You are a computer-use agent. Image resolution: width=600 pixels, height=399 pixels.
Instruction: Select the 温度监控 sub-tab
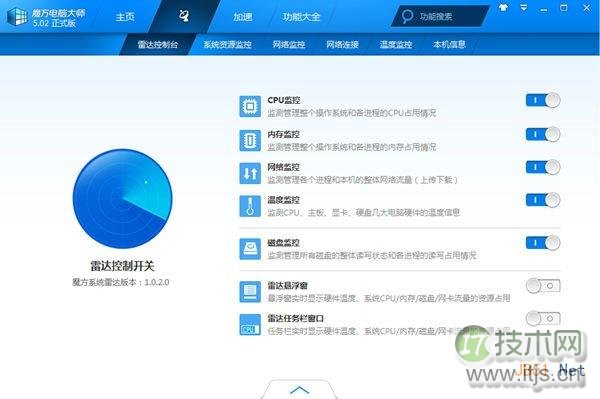pos(396,45)
